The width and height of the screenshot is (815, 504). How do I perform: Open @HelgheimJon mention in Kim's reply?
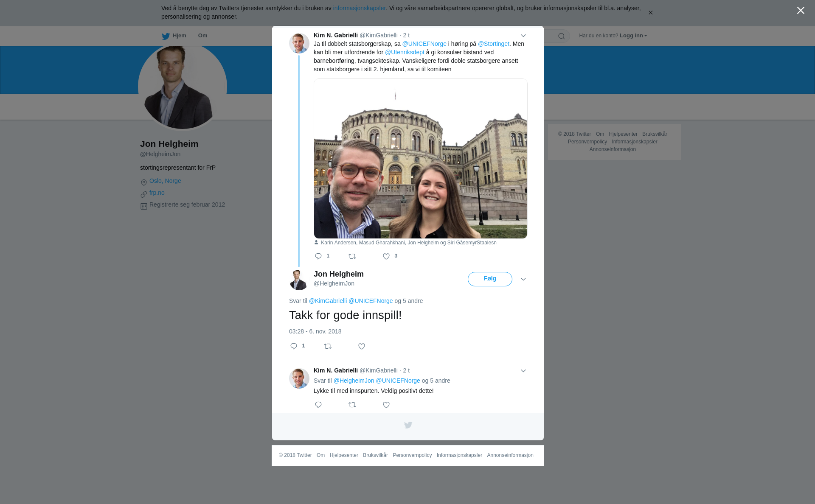point(354,381)
